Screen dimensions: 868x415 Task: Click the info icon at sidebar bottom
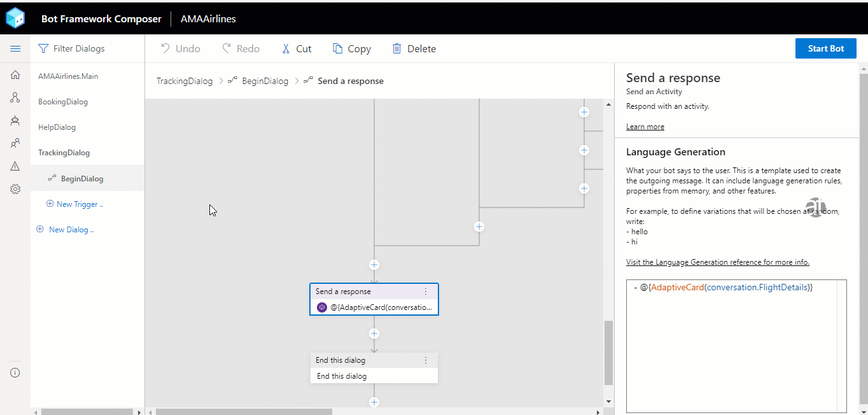tap(15, 373)
